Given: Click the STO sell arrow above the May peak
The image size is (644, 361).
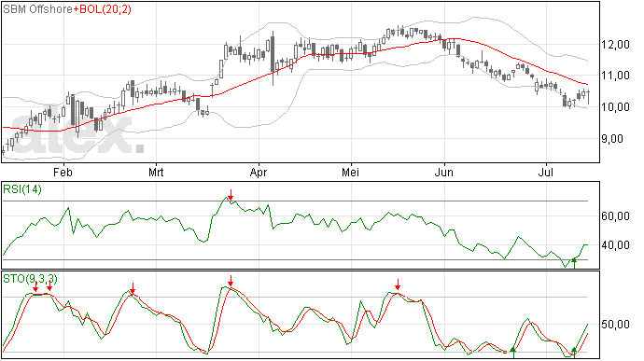Looking at the screenshot, I should [398, 285].
